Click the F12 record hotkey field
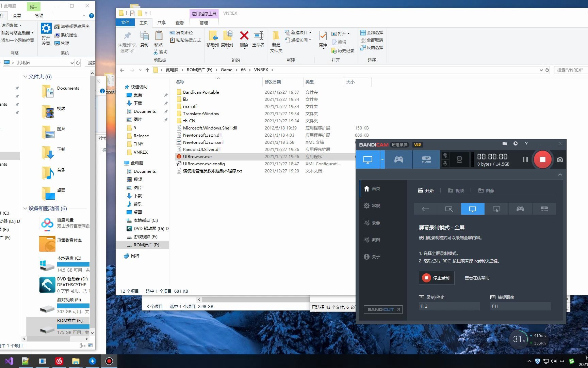Viewport: 588px width, 368px height. 449,306
